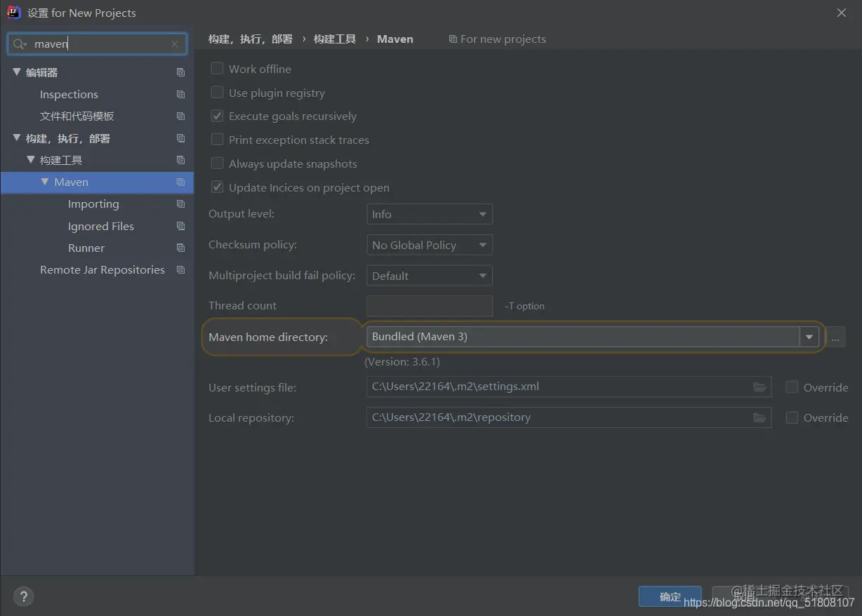Select Ignored Files under Maven
The width and height of the screenshot is (862, 616).
tap(100, 226)
